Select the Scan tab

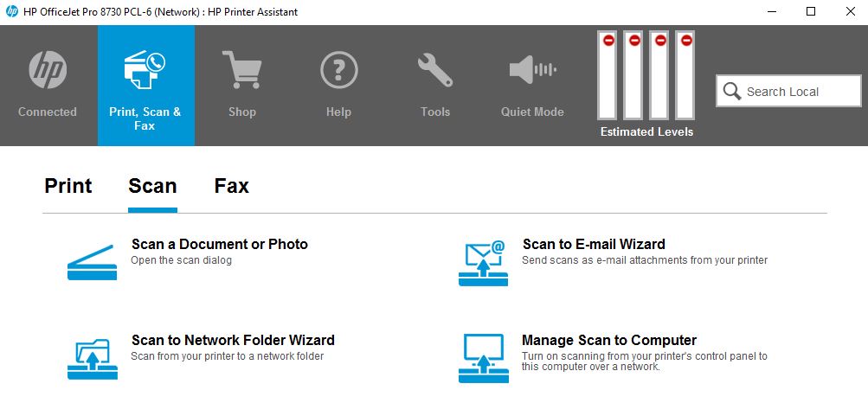(152, 186)
